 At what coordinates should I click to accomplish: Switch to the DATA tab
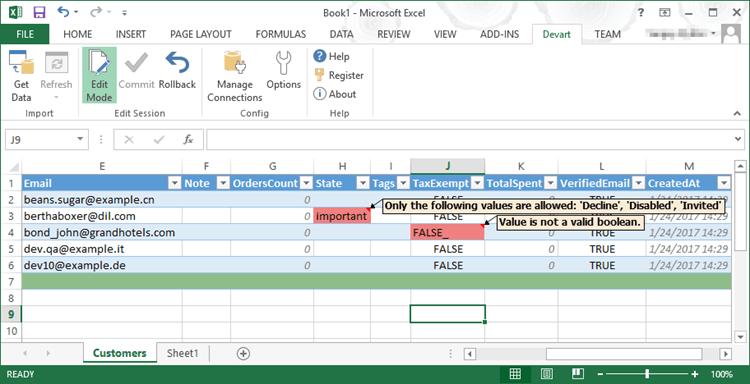point(342,34)
